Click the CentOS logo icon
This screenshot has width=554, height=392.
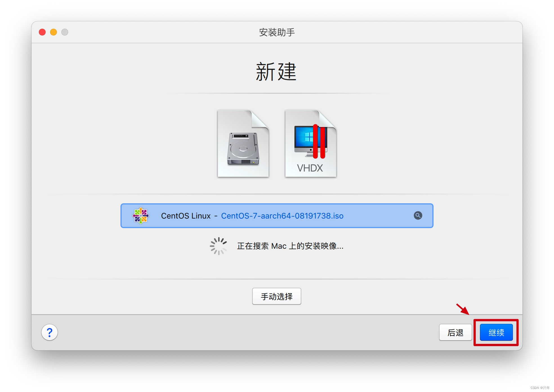tap(140, 216)
